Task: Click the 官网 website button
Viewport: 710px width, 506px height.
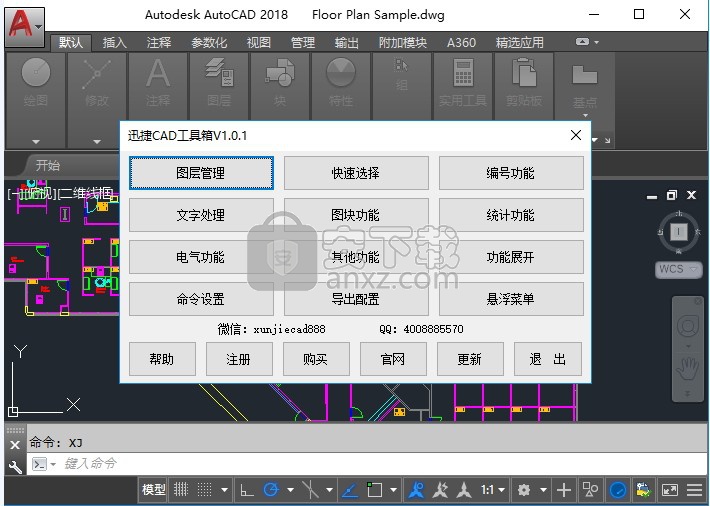Action: pos(393,359)
